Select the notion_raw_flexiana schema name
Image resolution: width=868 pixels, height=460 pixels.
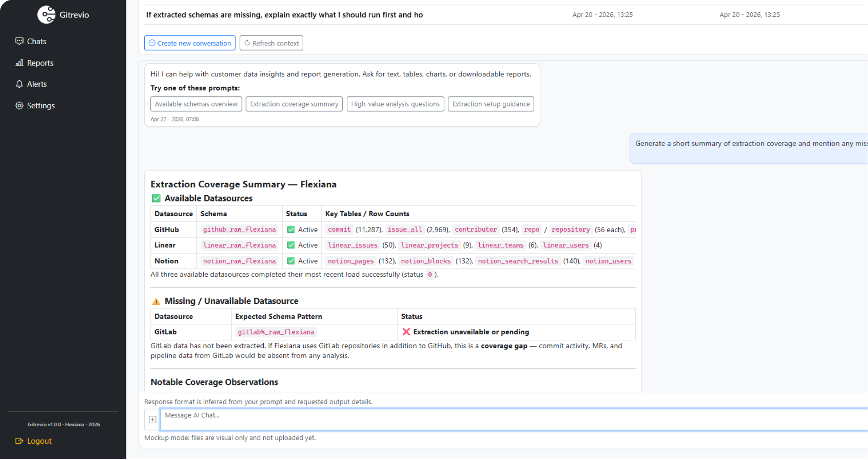point(239,261)
